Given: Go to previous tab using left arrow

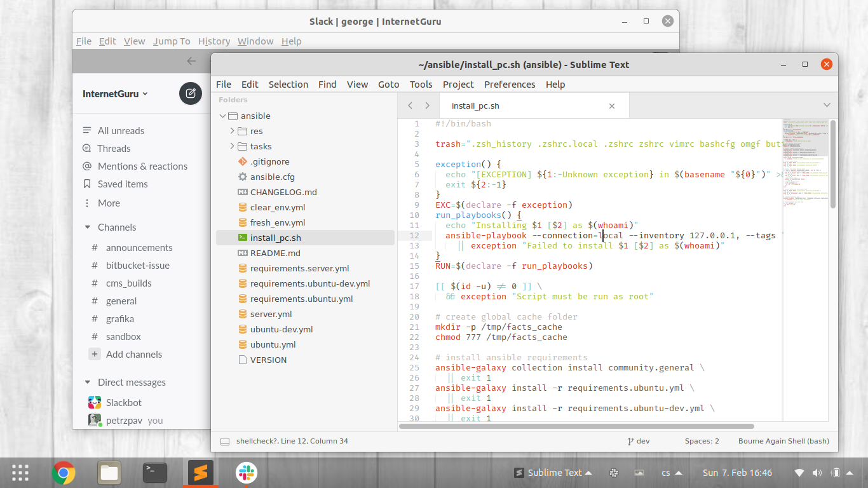Looking at the screenshot, I should pos(410,105).
